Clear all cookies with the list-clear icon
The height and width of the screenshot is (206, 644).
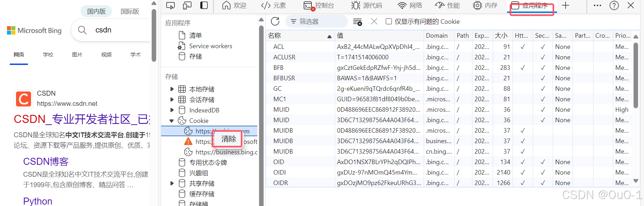tap(357, 22)
